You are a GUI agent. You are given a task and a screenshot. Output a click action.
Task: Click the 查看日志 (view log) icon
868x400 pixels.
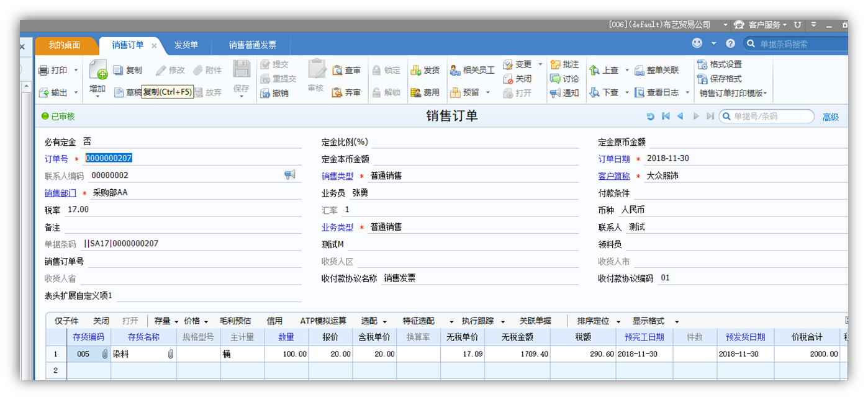640,92
